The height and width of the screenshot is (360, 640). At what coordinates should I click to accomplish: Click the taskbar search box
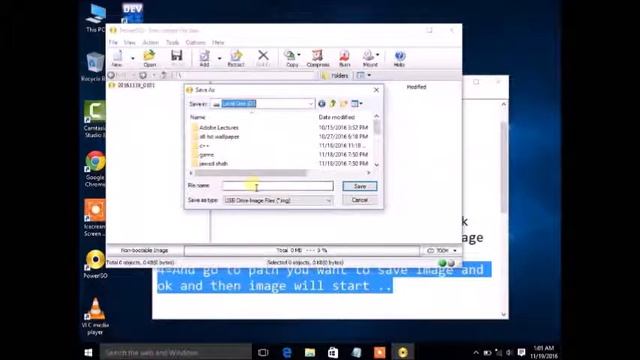click(x=176, y=352)
